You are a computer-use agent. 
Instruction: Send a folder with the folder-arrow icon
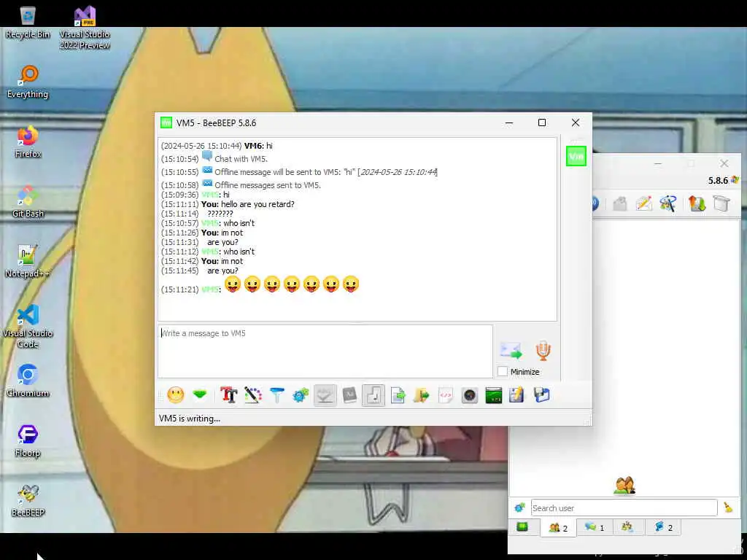(x=422, y=394)
